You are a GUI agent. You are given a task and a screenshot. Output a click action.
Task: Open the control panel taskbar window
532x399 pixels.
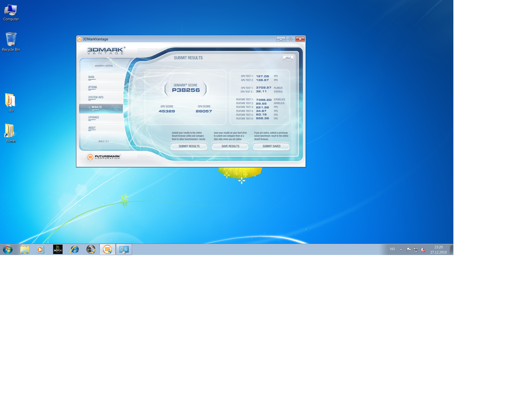point(124,249)
